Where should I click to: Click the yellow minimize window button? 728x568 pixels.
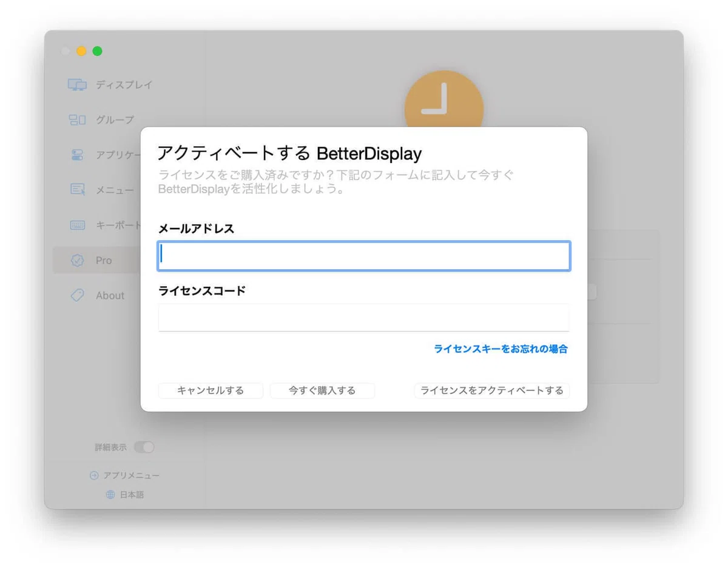(x=81, y=51)
